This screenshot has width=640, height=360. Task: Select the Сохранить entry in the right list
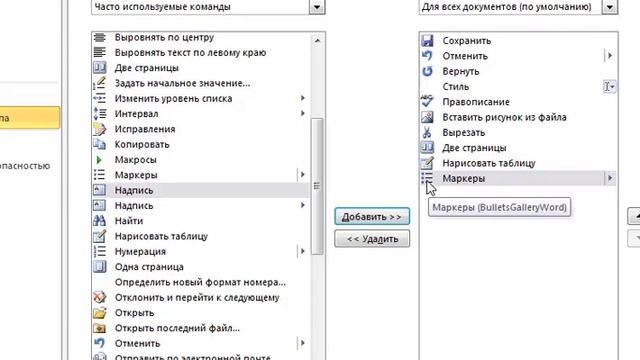pyautogui.click(x=518, y=40)
